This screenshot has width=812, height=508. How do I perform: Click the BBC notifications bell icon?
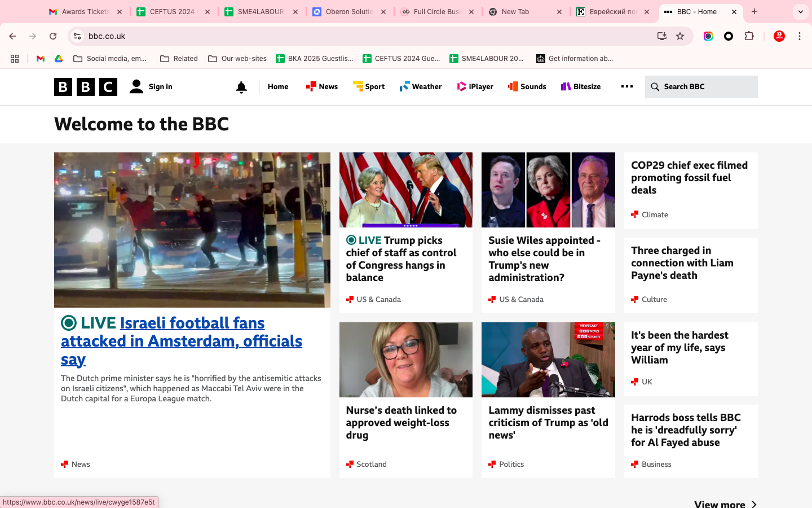pos(241,87)
